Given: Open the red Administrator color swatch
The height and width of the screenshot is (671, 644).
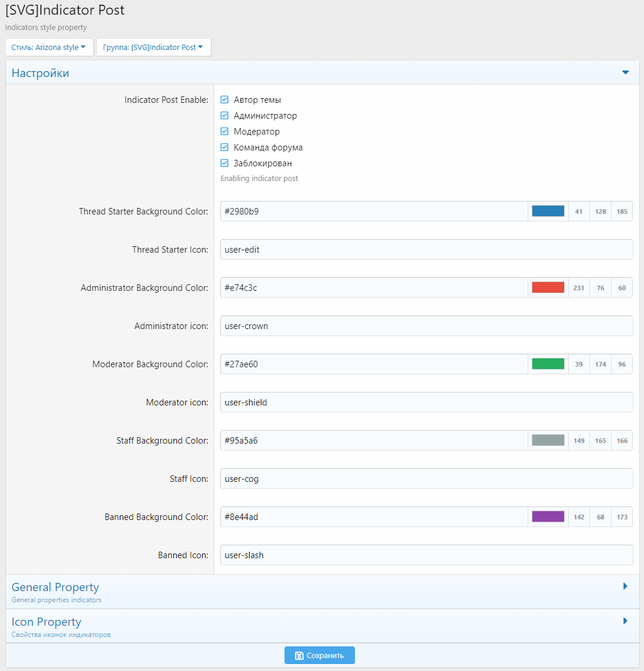Looking at the screenshot, I should [x=548, y=288].
